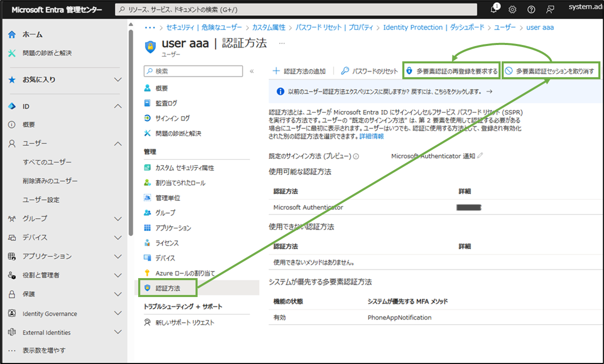Click breadcrumb セキュリティ | 危険なユーザー

(x=204, y=27)
